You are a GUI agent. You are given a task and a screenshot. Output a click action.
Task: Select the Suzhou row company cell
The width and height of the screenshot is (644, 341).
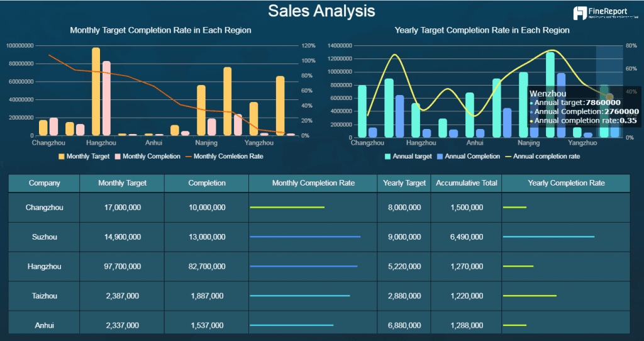point(45,237)
